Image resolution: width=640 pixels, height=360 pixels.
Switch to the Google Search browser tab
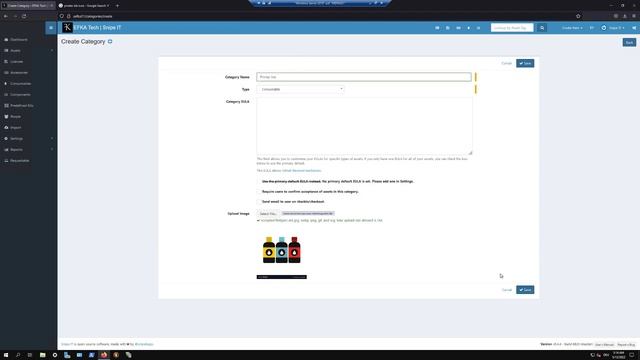pos(84,6)
